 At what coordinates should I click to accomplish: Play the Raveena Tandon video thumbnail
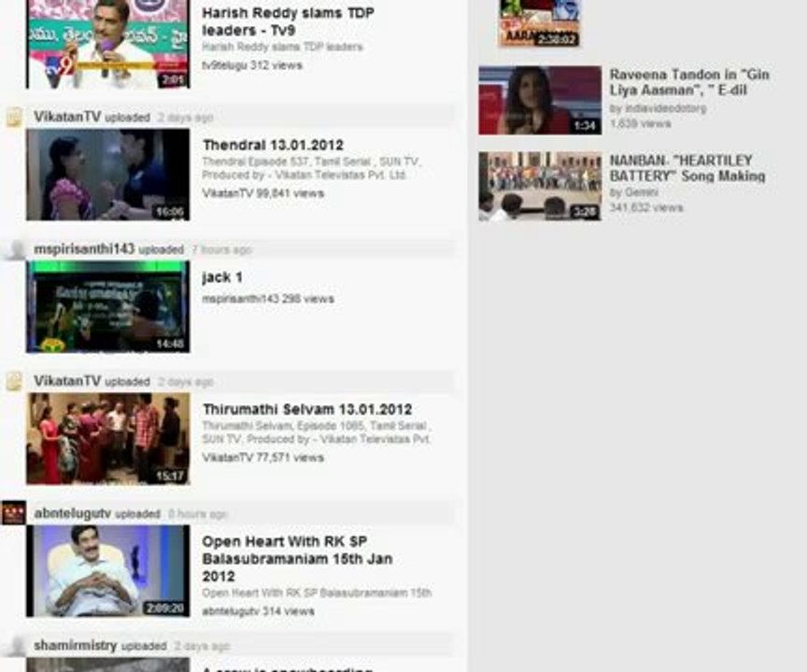click(540, 101)
